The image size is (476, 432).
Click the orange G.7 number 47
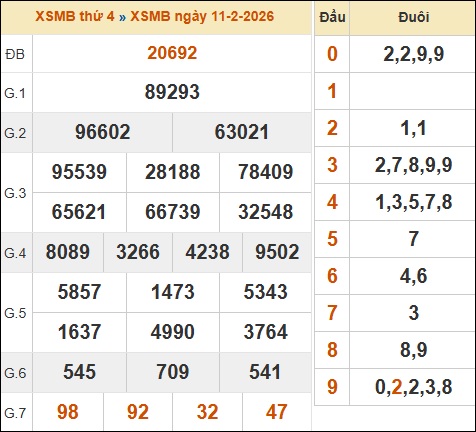click(x=277, y=412)
